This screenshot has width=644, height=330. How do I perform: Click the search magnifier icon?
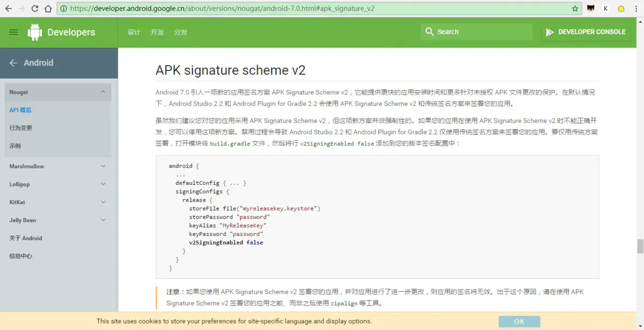tap(429, 32)
